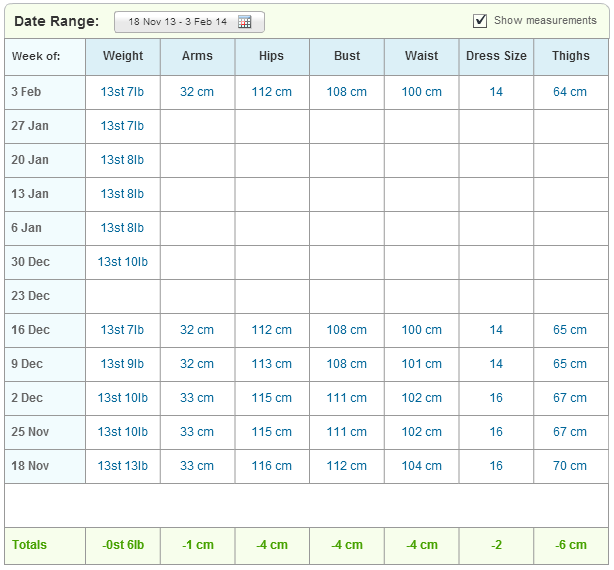Click weight 13st 8lb for 13 Jan
614x570 pixels.
(x=122, y=194)
